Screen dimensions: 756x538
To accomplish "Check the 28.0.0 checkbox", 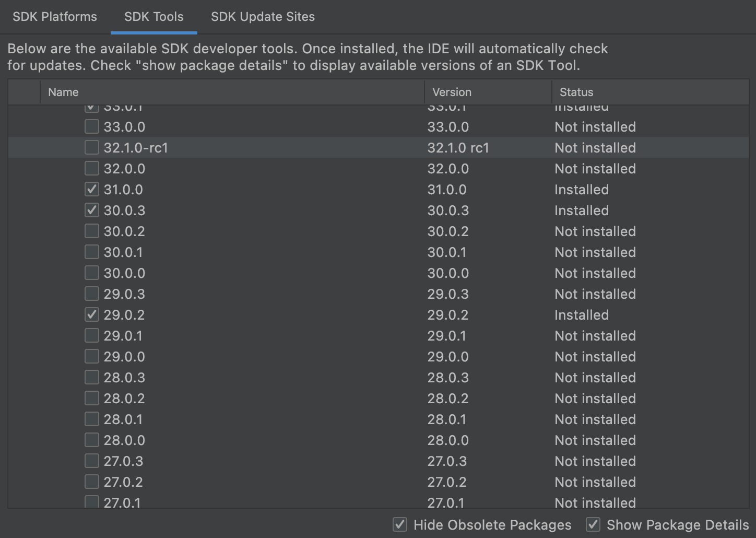I will pos(91,440).
